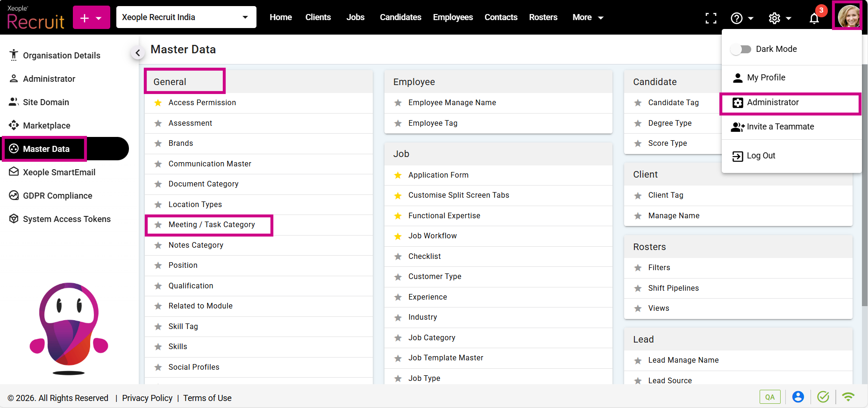
Task: Go to the Candidates tab
Action: click(400, 17)
